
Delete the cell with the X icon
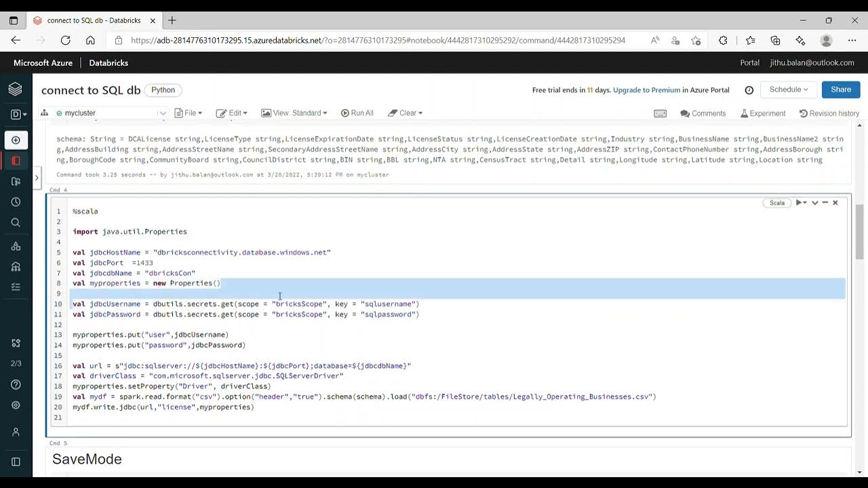click(835, 203)
